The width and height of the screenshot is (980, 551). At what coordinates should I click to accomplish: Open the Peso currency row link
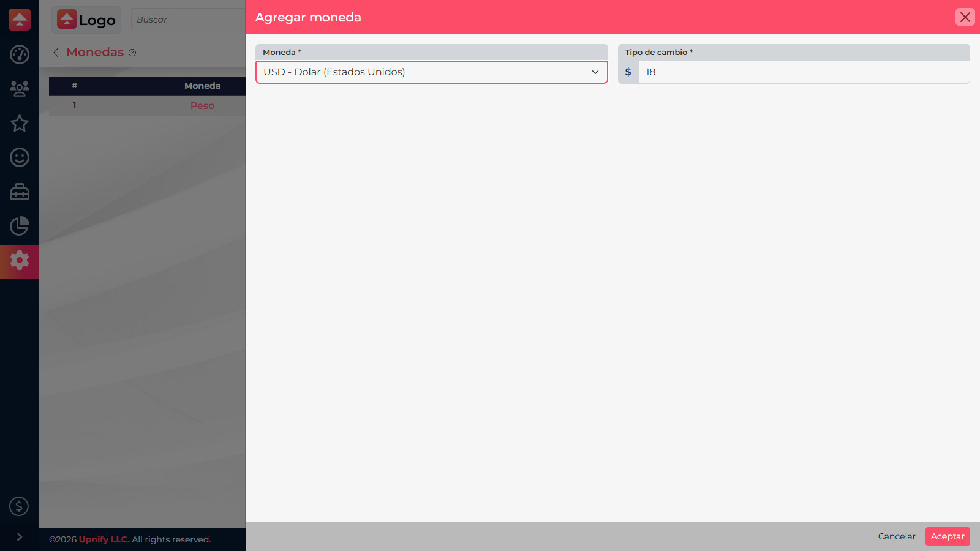click(x=202, y=105)
